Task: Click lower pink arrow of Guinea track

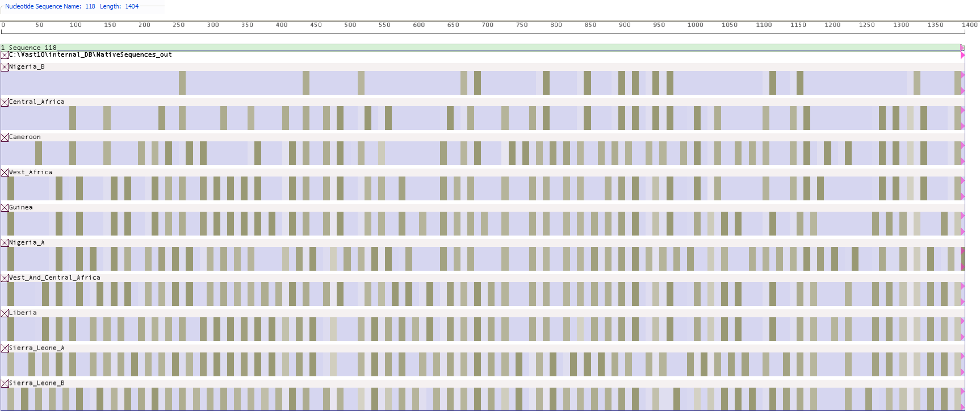Action: click(x=962, y=232)
